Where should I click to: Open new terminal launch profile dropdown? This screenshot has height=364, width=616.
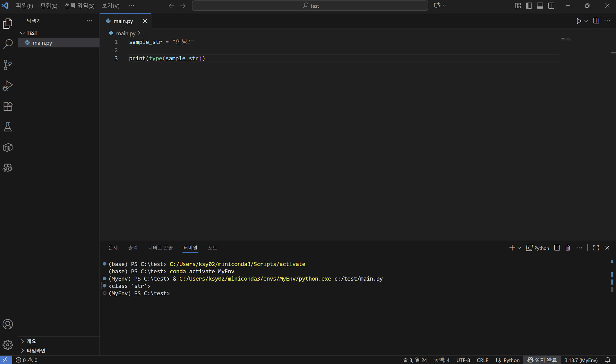point(519,248)
